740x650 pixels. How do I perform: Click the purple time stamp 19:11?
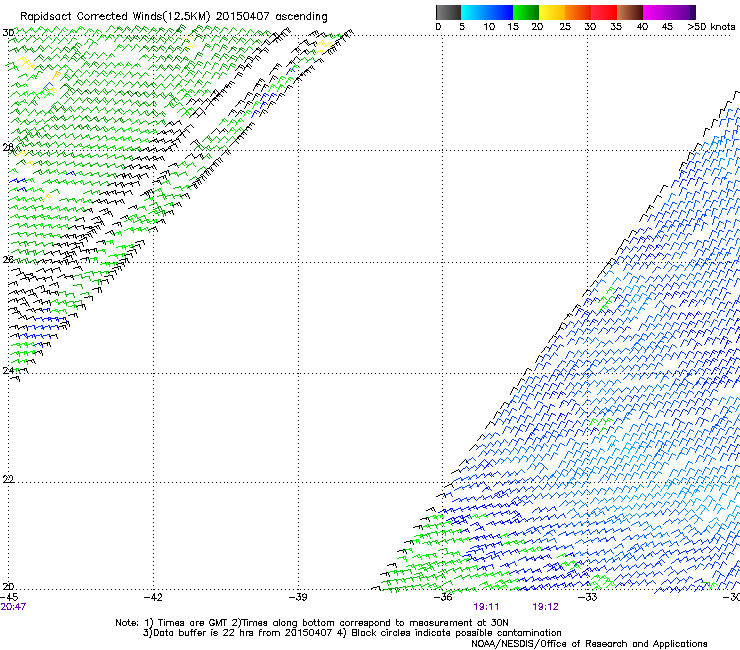pyautogui.click(x=486, y=607)
